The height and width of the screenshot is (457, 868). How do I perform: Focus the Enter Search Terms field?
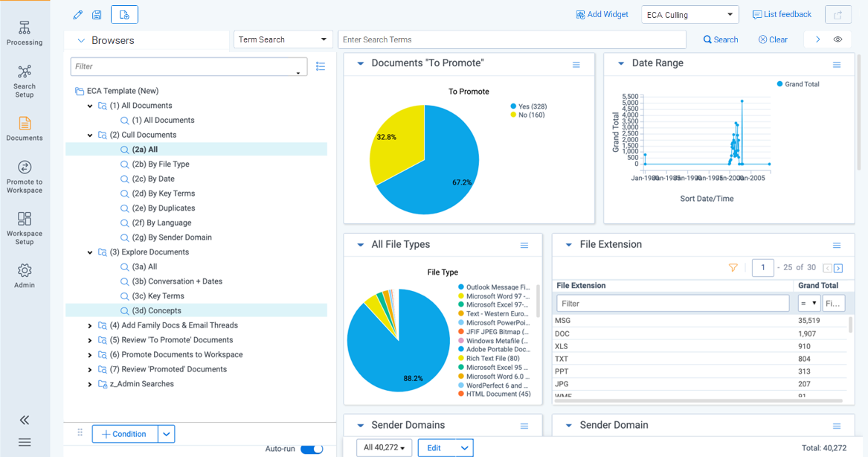[x=512, y=39]
